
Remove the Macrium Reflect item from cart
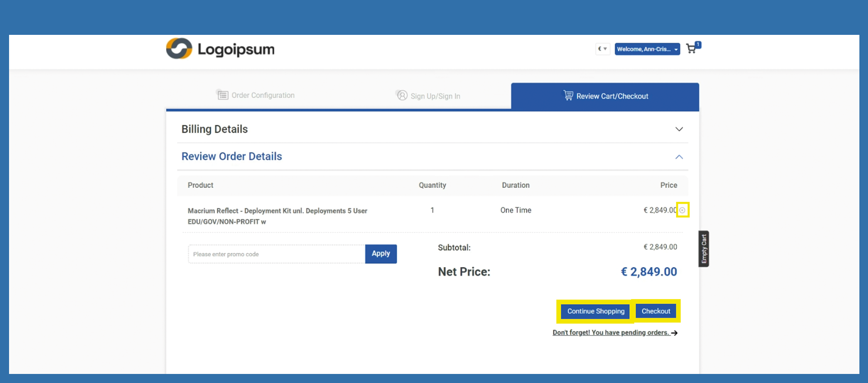click(x=682, y=210)
